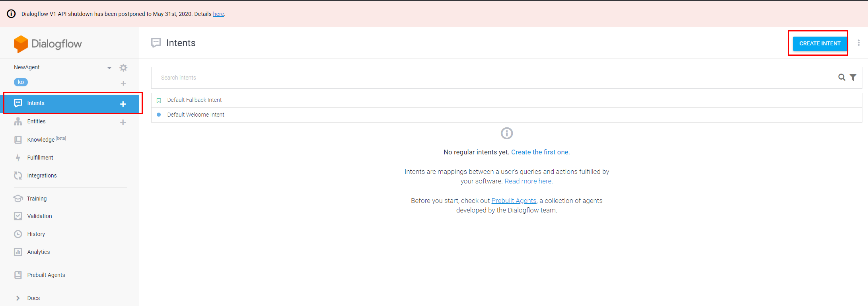This screenshot has width=868, height=306.
Task: Add a language with plus icon
Action: (123, 83)
